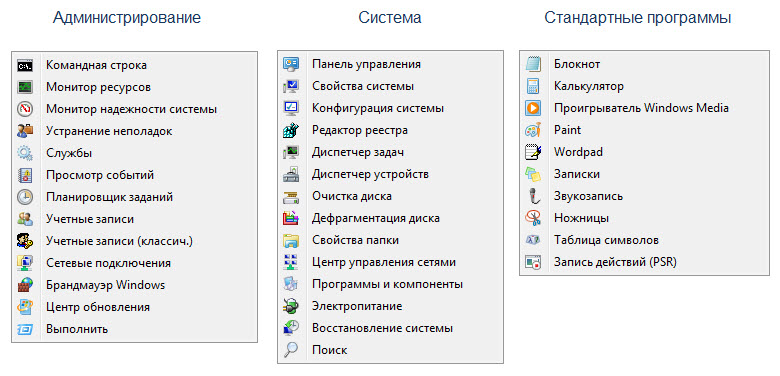
Task: Click the Дефрагментация диска icon
Action: click(x=291, y=218)
